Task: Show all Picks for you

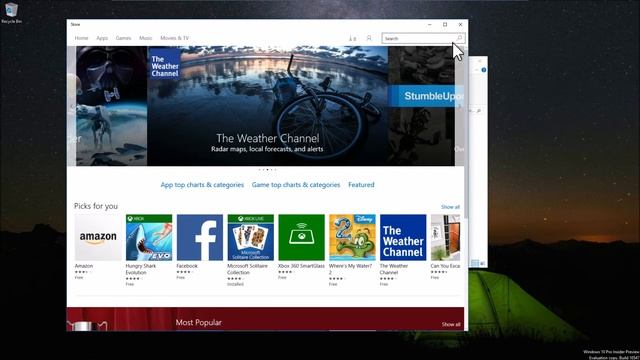Action: pyautogui.click(x=450, y=207)
